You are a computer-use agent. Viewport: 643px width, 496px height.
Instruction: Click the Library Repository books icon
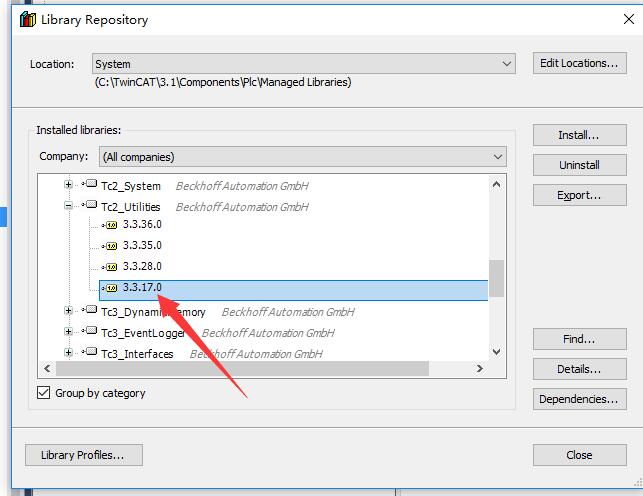(x=28, y=19)
